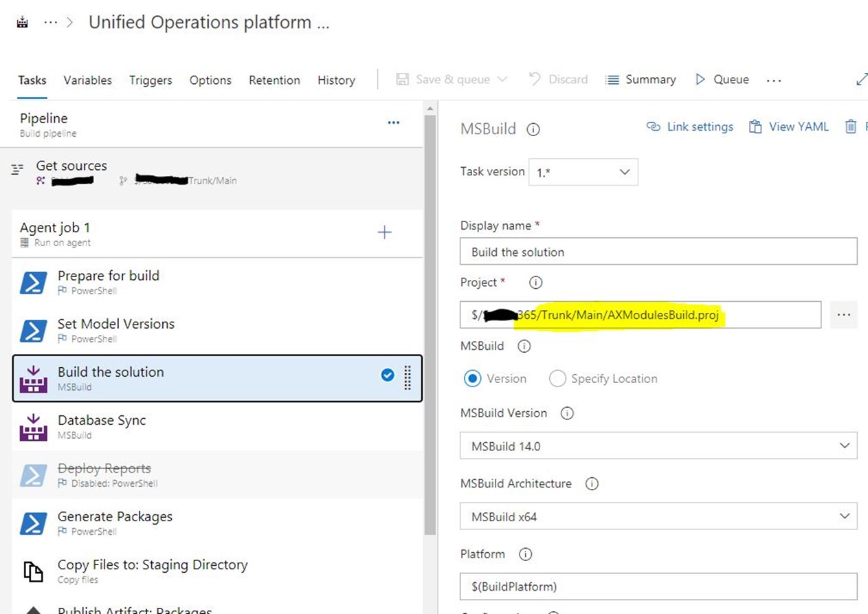The height and width of the screenshot is (614, 868).
Task: Open the breadcrumb ellipsis menu
Action: pos(50,23)
